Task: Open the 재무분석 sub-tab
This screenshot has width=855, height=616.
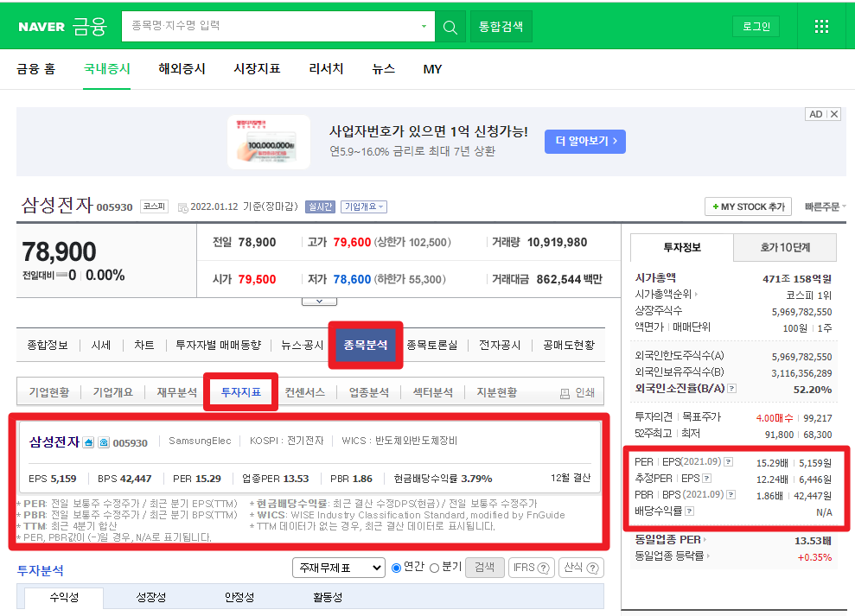Action: point(176,392)
